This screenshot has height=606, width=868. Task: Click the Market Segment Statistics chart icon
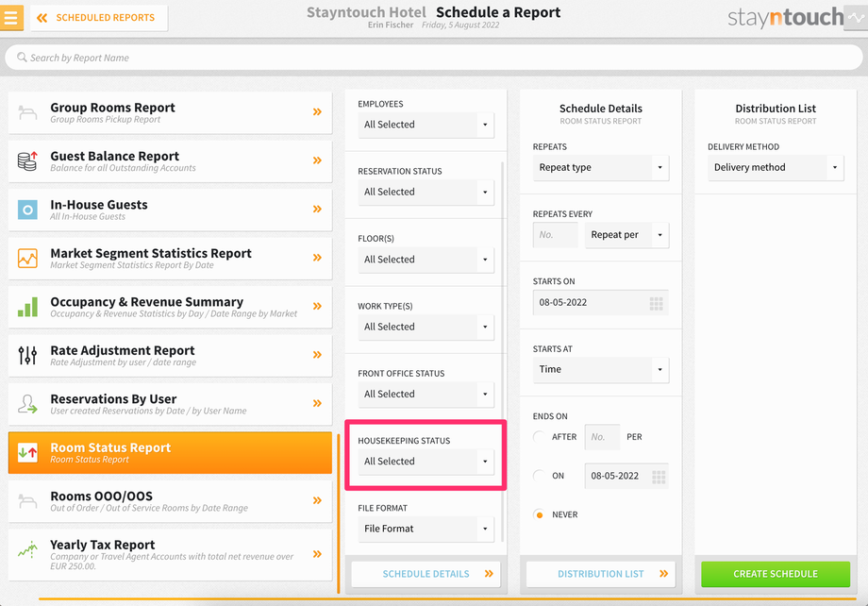[x=27, y=258]
